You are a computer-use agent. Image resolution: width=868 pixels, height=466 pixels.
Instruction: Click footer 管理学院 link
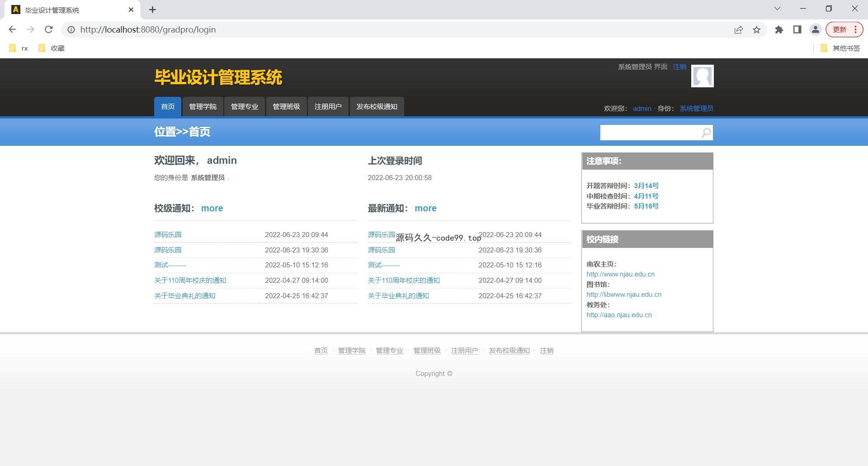point(352,351)
